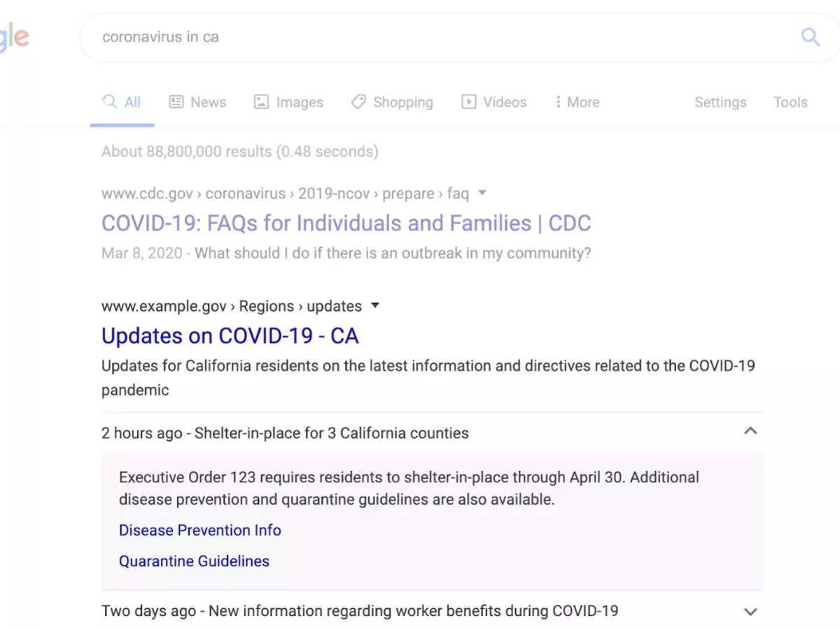Open the CDC result breadcrumb dropdown
840x630 pixels.
(482, 193)
